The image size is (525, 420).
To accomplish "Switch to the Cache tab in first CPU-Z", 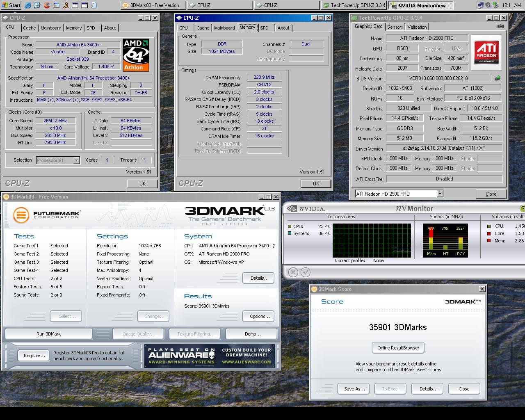I will pos(29,28).
